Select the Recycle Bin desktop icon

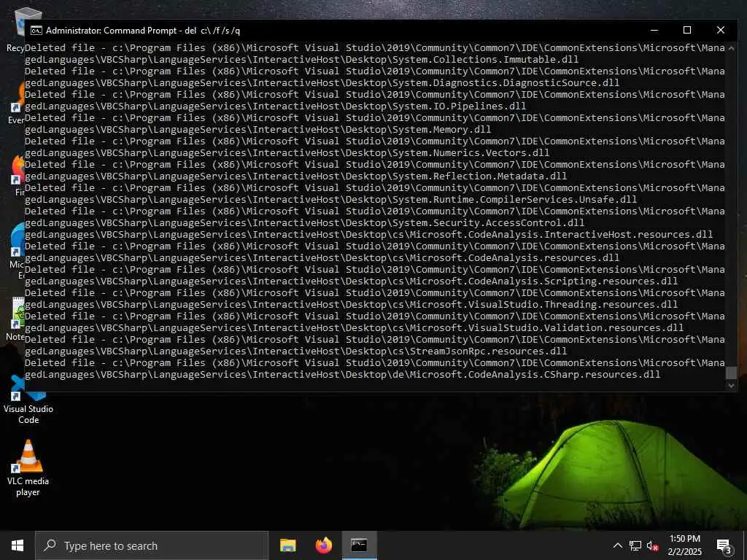pyautogui.click(x=16, y=29)
